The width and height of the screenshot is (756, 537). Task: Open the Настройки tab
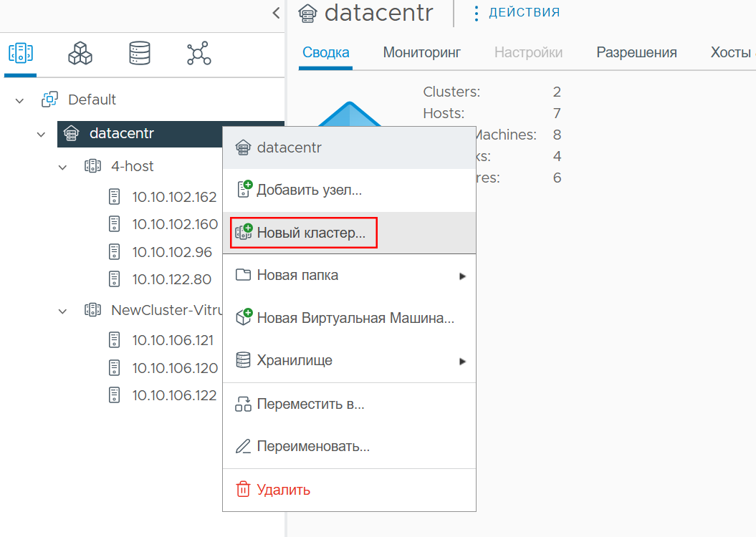coord(528,52)
